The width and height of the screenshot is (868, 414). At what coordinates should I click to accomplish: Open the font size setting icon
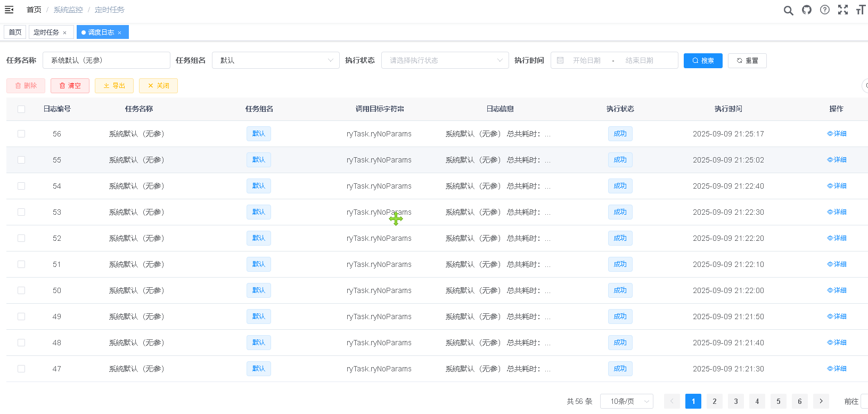pos(861,10)
